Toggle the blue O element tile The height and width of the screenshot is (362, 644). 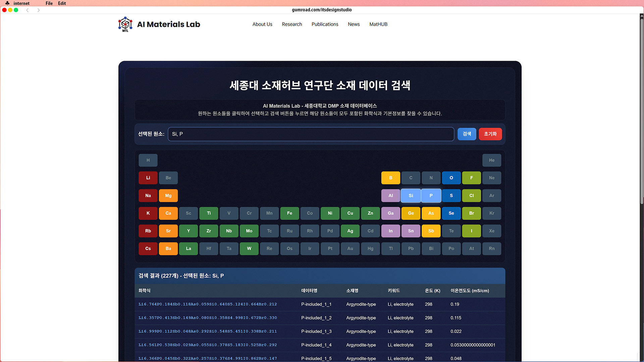[x=451, y=178]
